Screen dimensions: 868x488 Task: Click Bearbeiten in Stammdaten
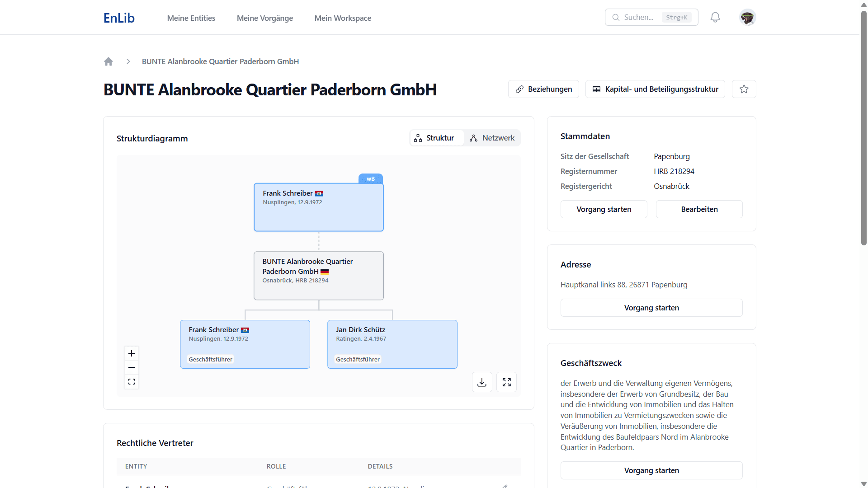pyautogui.click(x=699, y=209)
